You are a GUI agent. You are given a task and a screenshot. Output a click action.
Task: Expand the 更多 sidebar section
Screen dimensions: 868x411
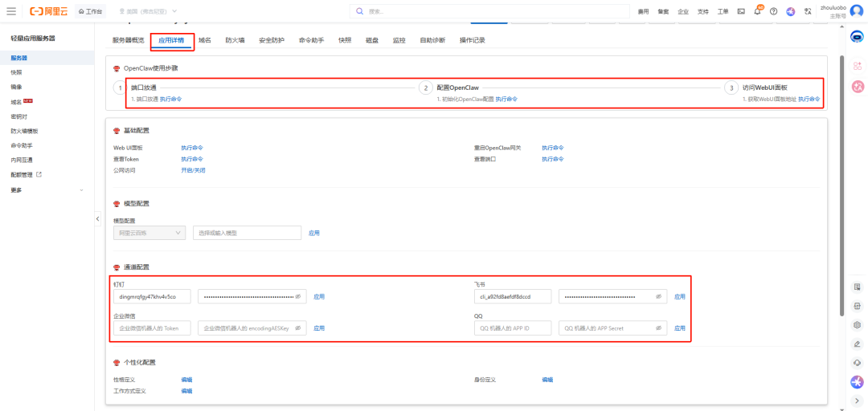[x=47, y=189]
